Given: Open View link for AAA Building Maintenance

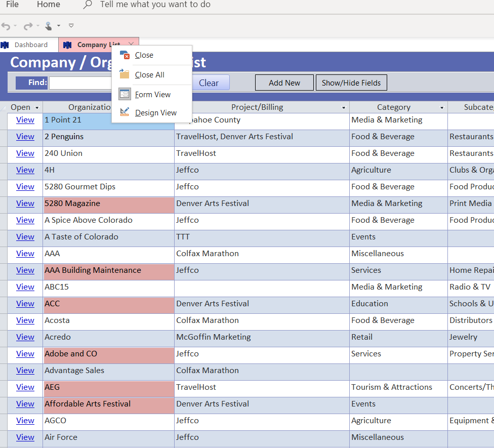Looking at the screenshot, I should pyautogui.click(x=25, y=270).
